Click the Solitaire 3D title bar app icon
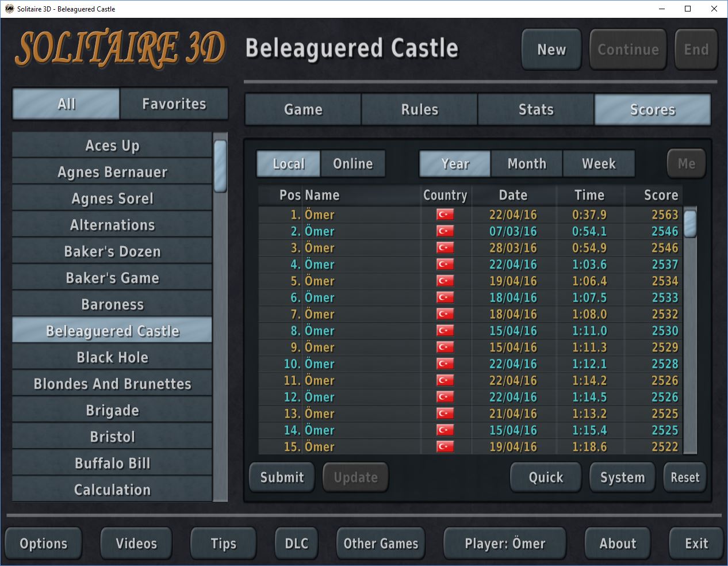 coord(9,9)
